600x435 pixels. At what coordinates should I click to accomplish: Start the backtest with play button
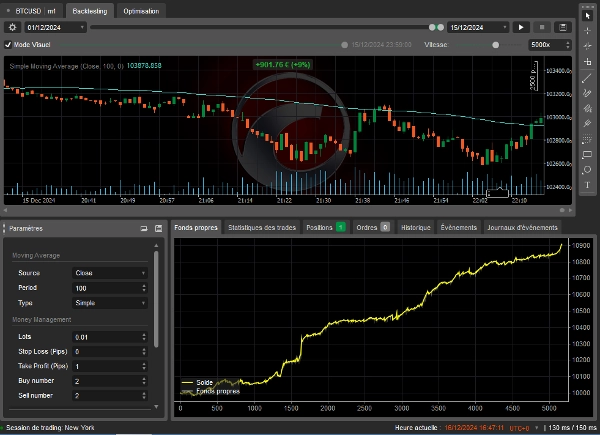521,27
